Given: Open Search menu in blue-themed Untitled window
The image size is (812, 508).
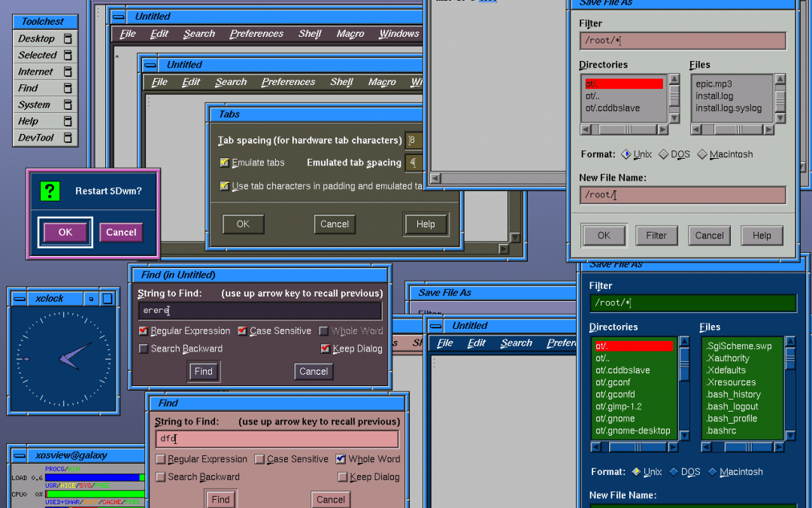Looking at the screenshot, I should point(517,343).
